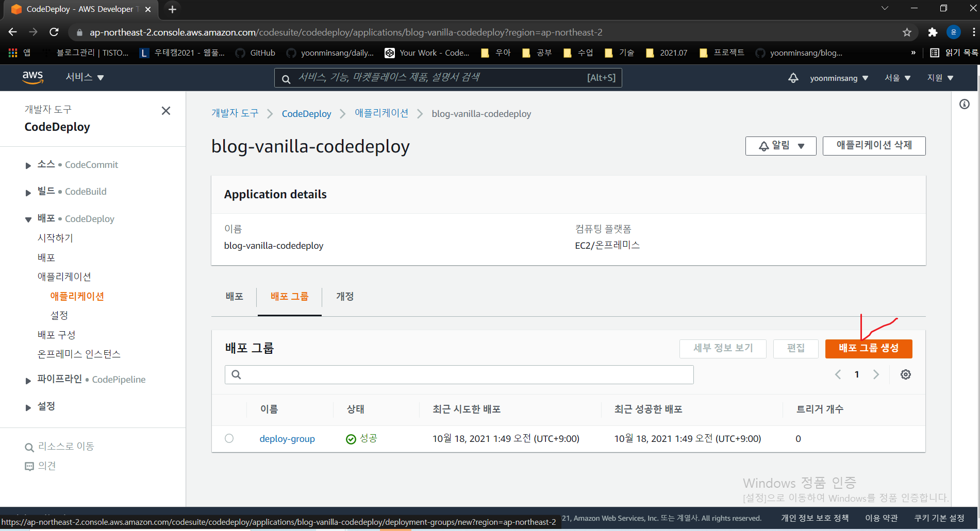Open the 서울 region dropdown

click(x=898, y=78)
